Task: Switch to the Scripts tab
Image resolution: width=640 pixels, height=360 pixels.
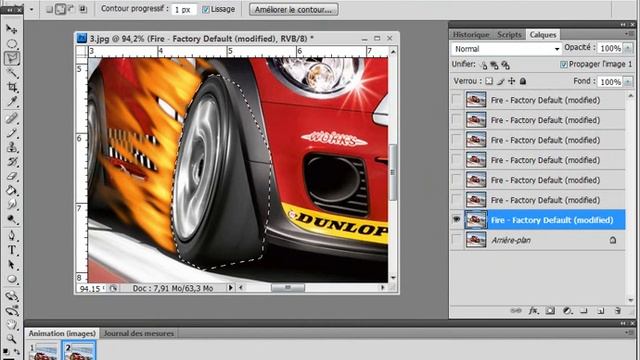Action: point(509,35)
